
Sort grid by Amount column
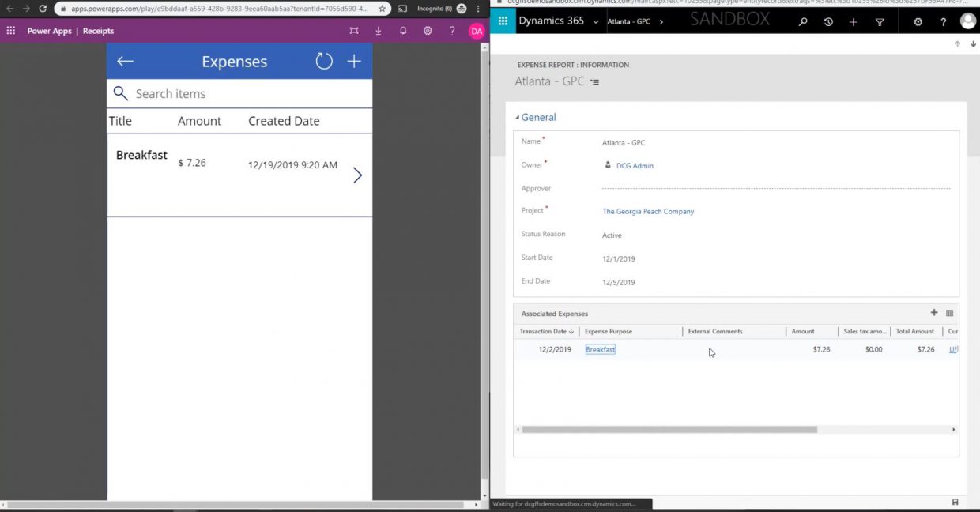coord(803,332)
